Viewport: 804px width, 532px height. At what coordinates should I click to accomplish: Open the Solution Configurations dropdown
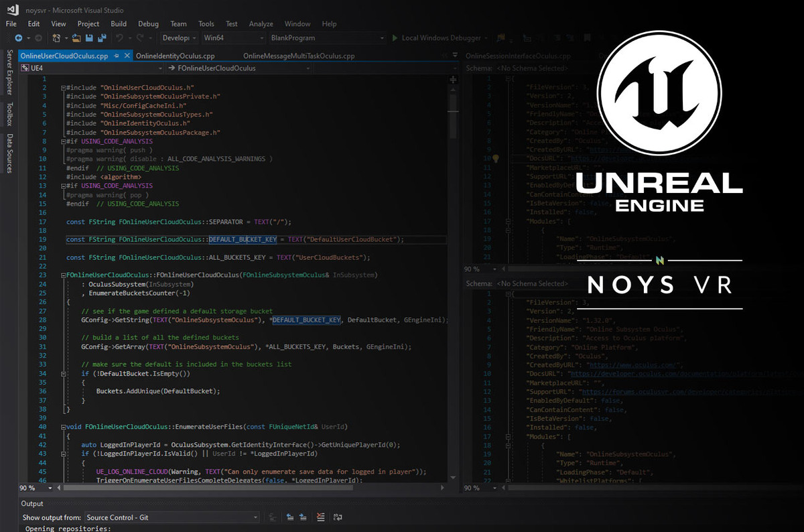coord(180,38)
